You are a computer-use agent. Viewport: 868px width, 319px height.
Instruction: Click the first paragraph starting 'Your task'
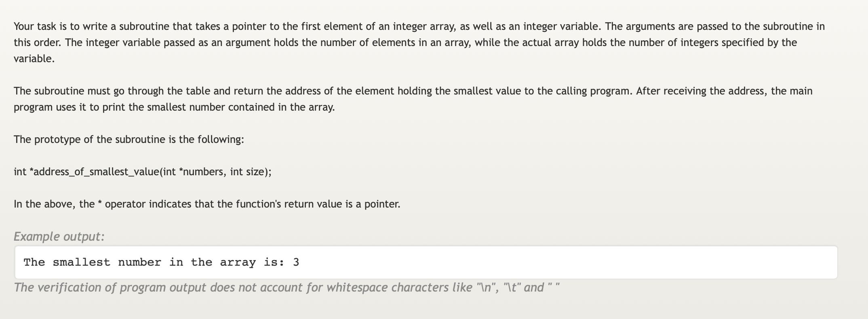419,43
